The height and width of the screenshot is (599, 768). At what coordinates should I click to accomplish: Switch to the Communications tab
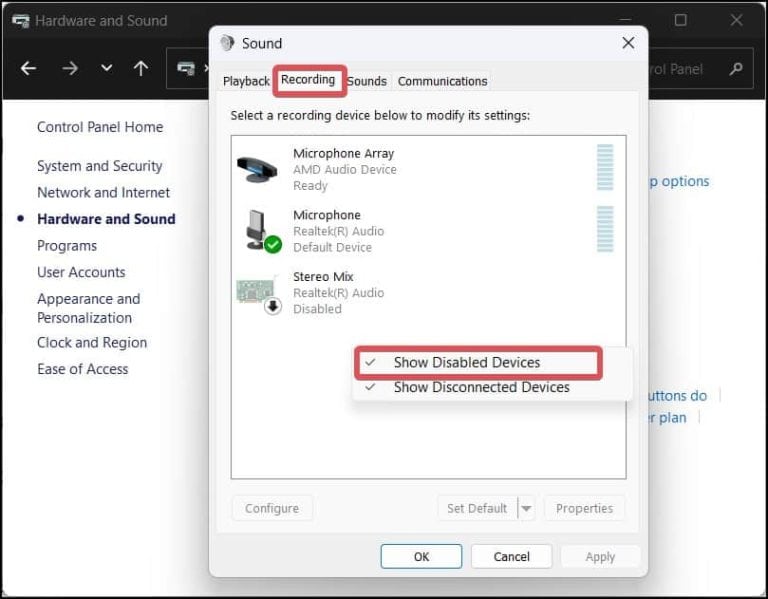(442, 81)
